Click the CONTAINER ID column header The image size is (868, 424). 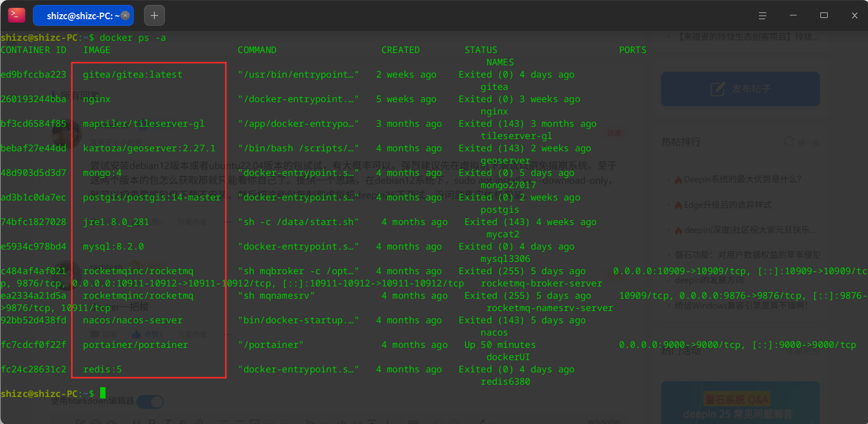[33, 50]
